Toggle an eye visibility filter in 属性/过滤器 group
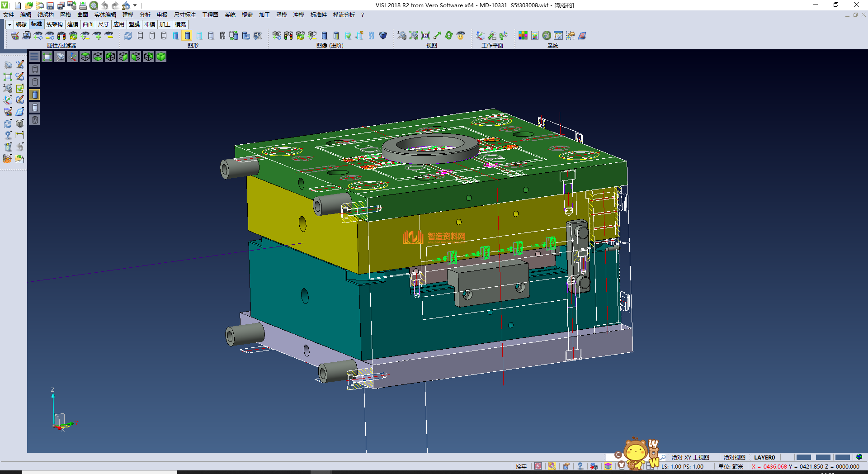This screenshot has width=868, height=474. 38,36
